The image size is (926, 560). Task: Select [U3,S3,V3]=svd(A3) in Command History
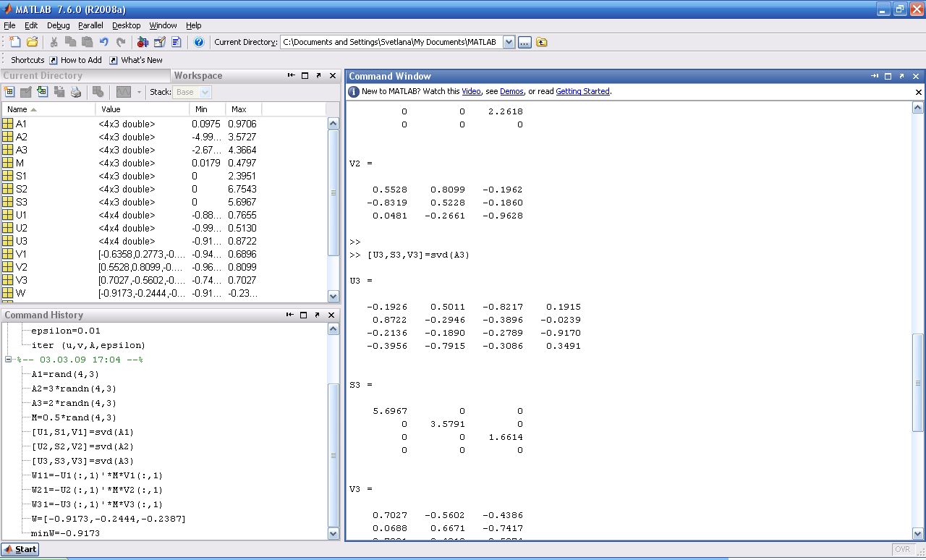point(82,461)
